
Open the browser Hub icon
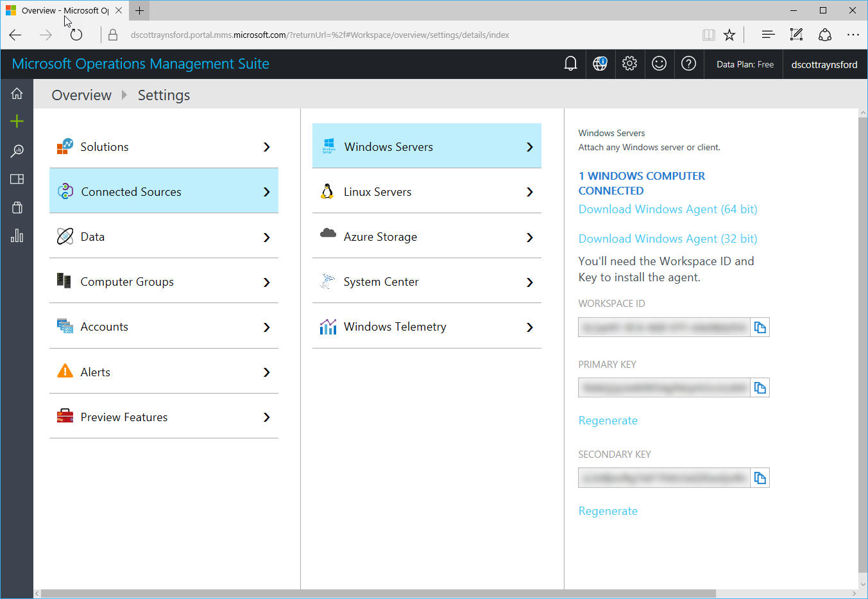tap(768, 35)
